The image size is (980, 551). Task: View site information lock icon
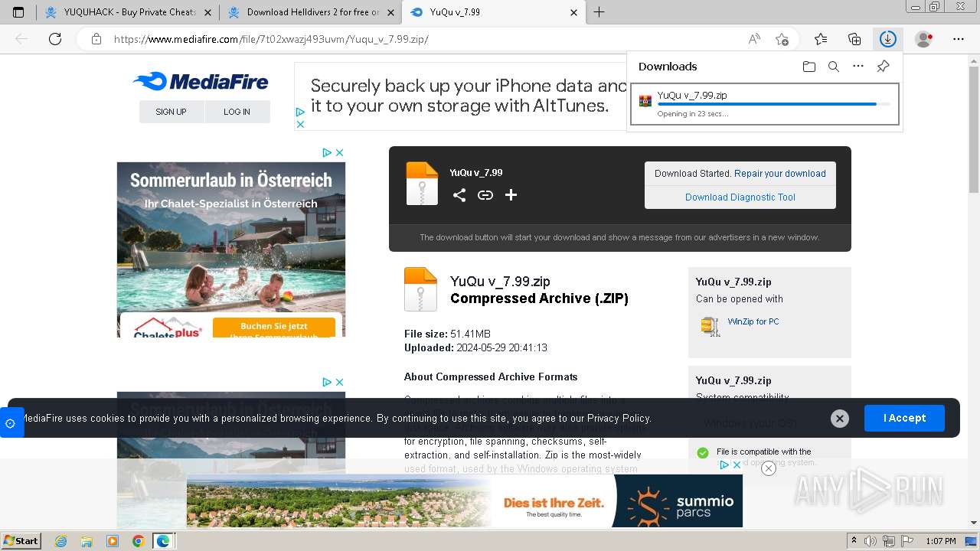[x=96, y=39]
